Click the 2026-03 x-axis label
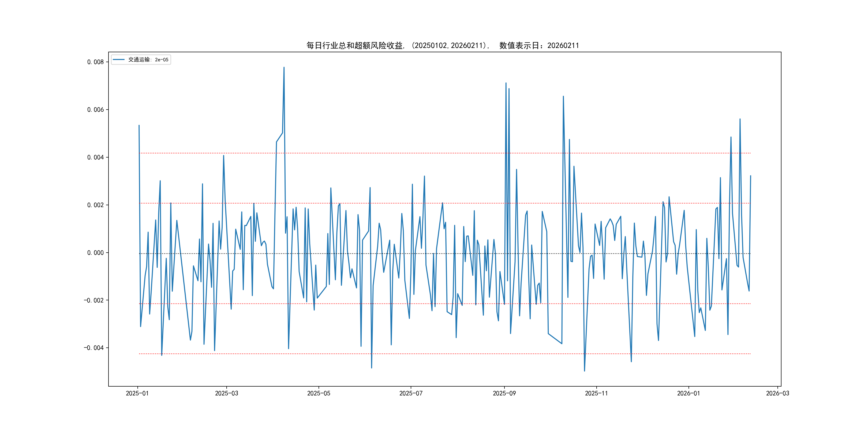This screenshot has height=434, width=868. pyautogui.click(x=777, y=393)
